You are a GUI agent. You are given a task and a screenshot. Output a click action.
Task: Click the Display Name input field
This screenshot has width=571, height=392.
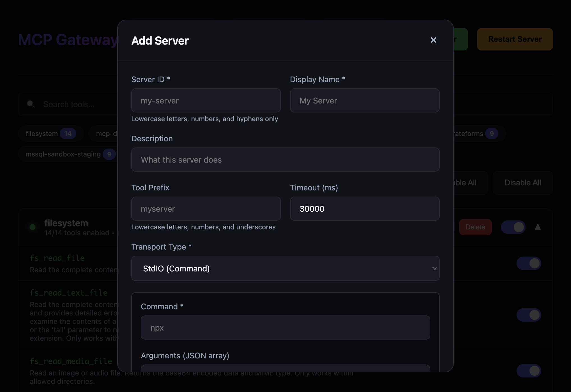pos(365,100)
